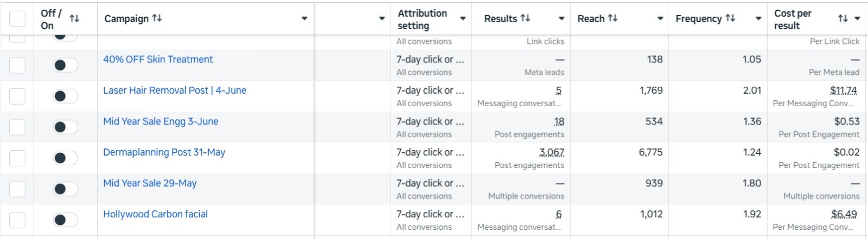Screen dimensions: 868x239
Task: Toggle the Hollywood Carbon facial campaign switch
Action: [65, 220]
